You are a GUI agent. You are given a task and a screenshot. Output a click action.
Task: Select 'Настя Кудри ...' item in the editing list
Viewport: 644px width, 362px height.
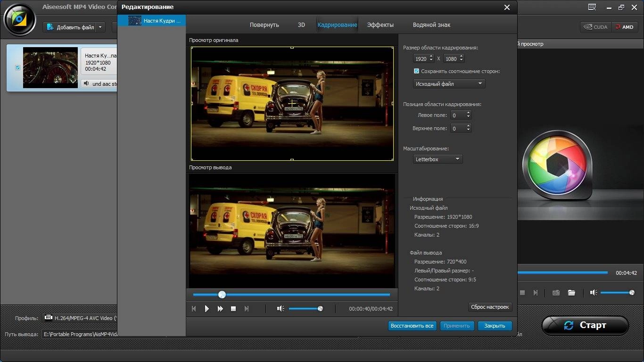(x=151, y=21)
